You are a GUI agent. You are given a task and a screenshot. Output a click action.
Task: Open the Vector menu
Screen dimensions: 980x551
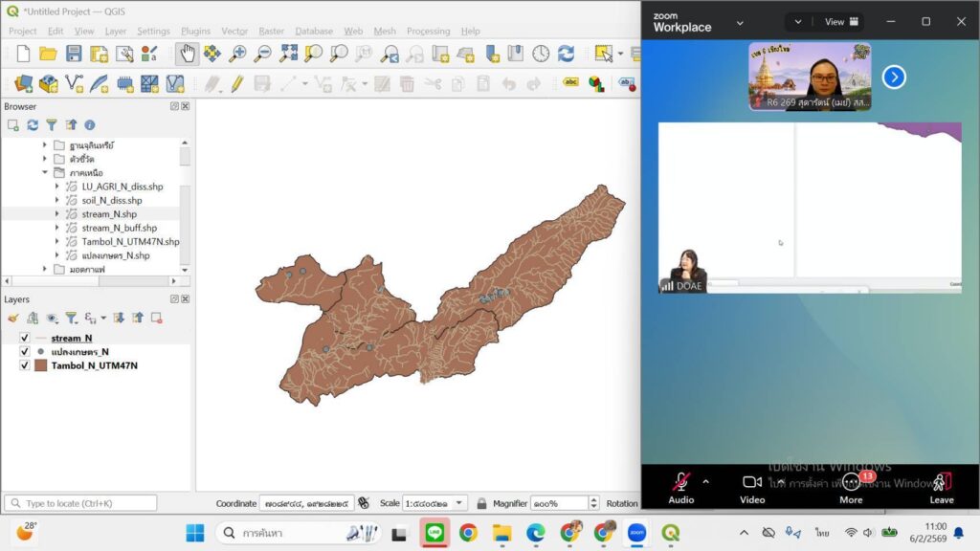234,31
